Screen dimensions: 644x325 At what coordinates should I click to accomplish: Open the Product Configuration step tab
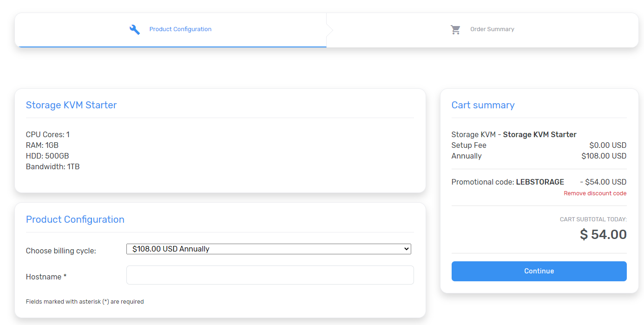pyautogui.click(x=180, y=29)
